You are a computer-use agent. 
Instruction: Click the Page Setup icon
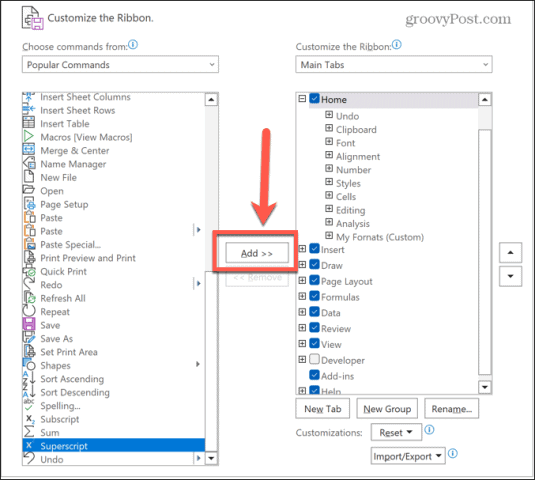click(30, 203)
